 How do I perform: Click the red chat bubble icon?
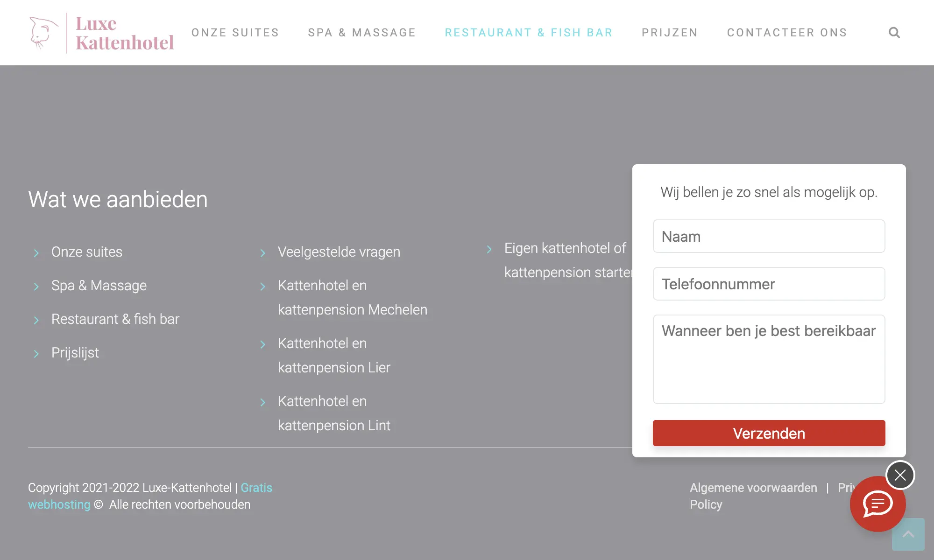(x=877, y=504)
